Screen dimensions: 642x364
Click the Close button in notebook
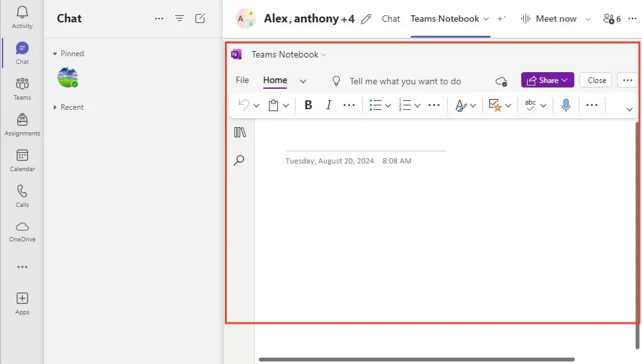597,80
